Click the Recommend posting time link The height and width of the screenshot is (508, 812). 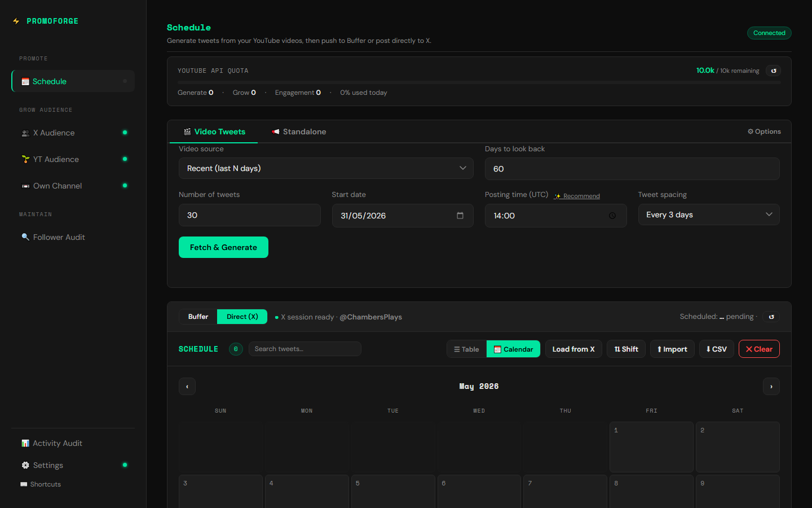tap(577, 196)
